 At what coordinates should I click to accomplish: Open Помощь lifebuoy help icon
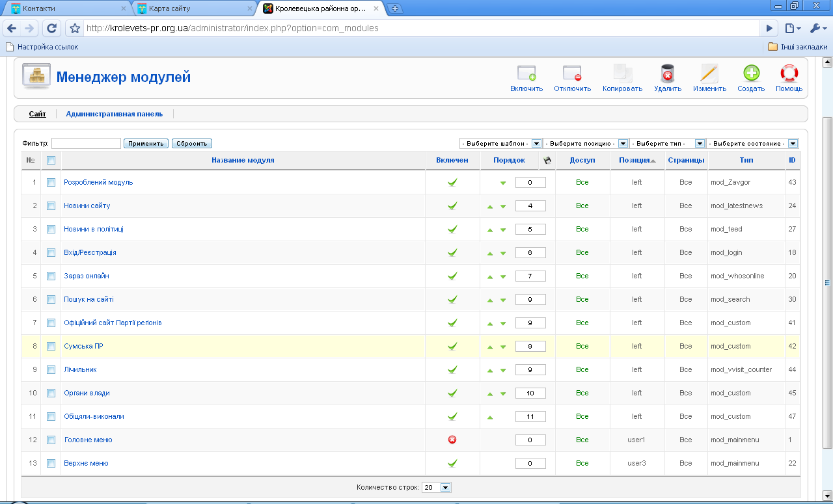pyautogui.click(x=789, y=73)
